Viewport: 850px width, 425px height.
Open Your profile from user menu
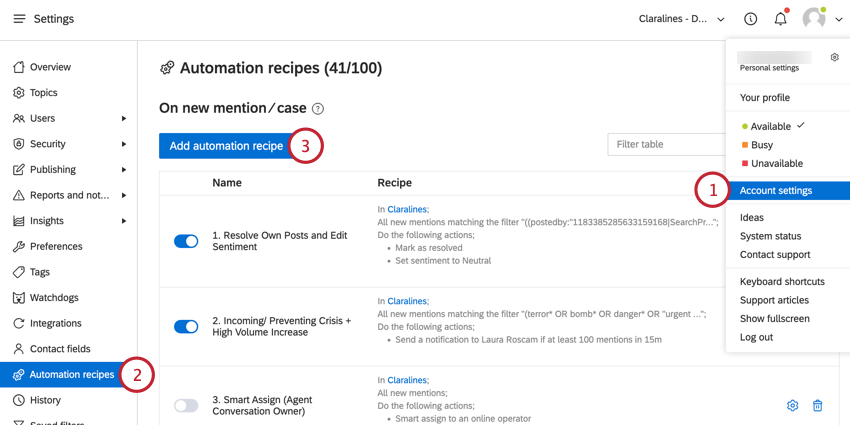pos(765,98)
